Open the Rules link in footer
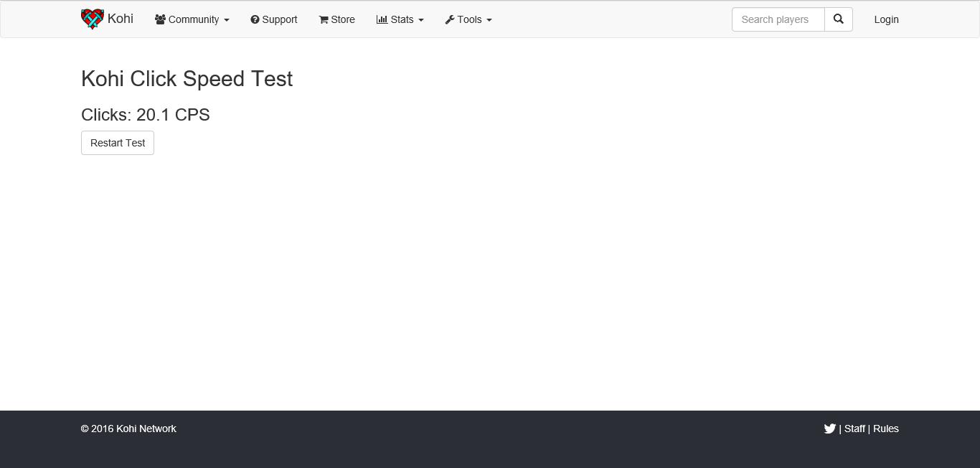980x468 pixels. (886, 429)
